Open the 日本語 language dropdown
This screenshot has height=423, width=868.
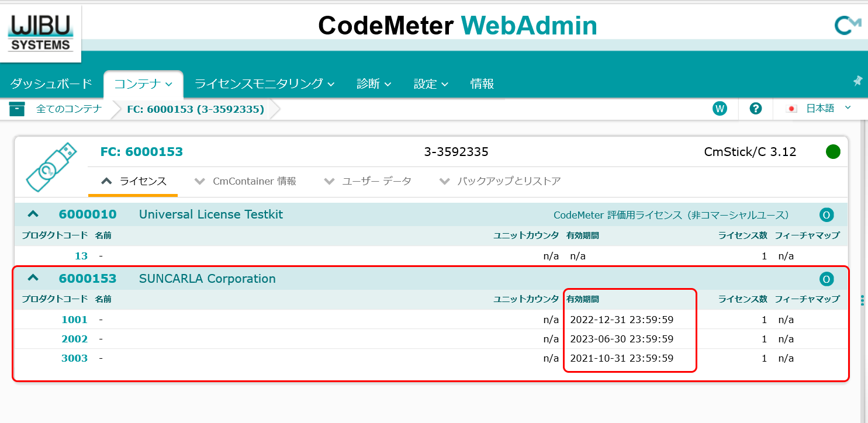pyautogui.click(x=828, y=109)
